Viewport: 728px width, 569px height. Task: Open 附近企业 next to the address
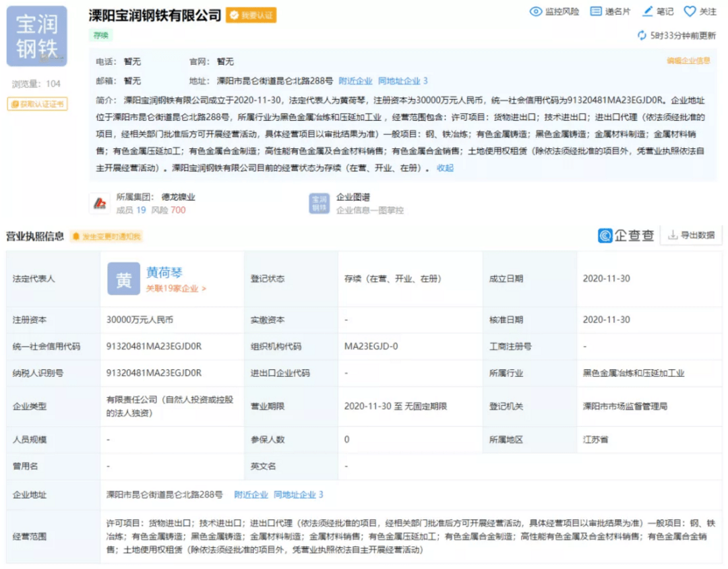[355, 80]
